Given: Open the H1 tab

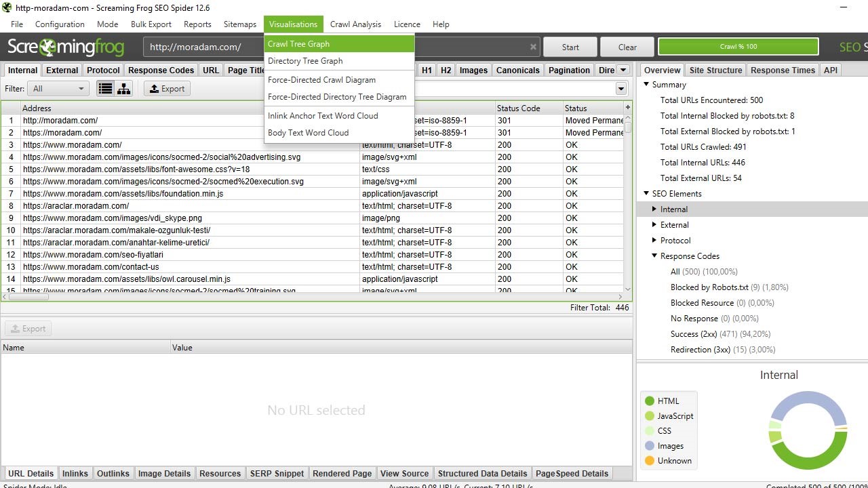Looking at the screenshot, I should (x=427, y=70).
